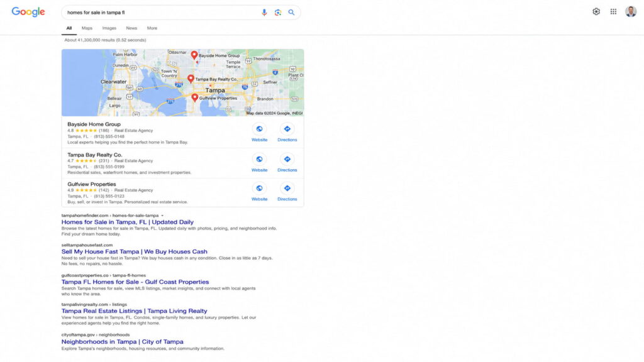Screen dimensions: 644x362
Task: Click the Gulfview Properties 4.9 star rating
Action: click(x=86, y=190)
